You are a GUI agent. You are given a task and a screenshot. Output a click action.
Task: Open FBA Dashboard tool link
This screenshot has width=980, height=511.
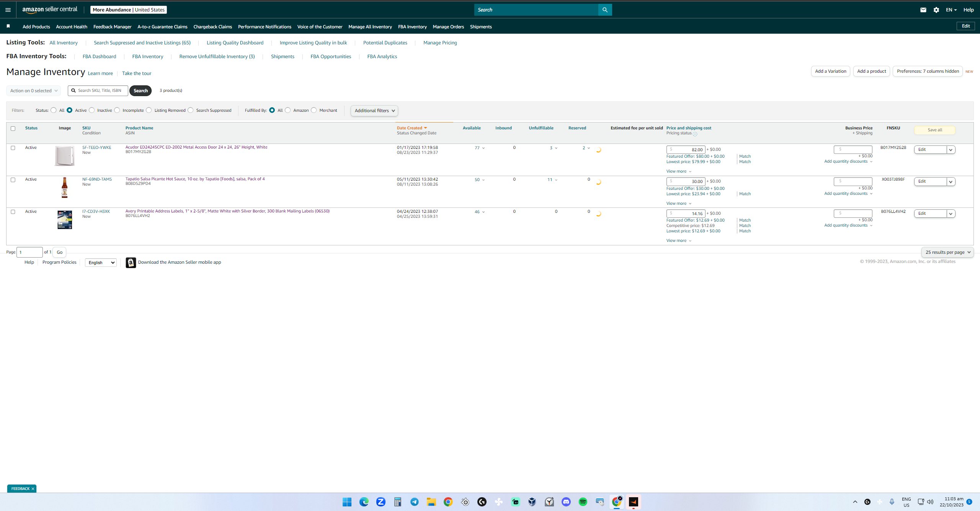pos(99,57)
